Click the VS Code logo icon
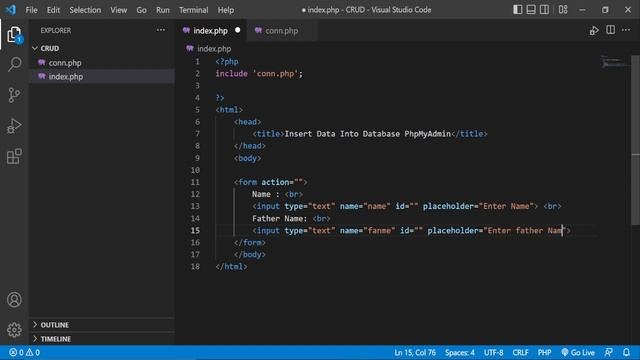Screen dimensions: 640x360 point(11,9)
